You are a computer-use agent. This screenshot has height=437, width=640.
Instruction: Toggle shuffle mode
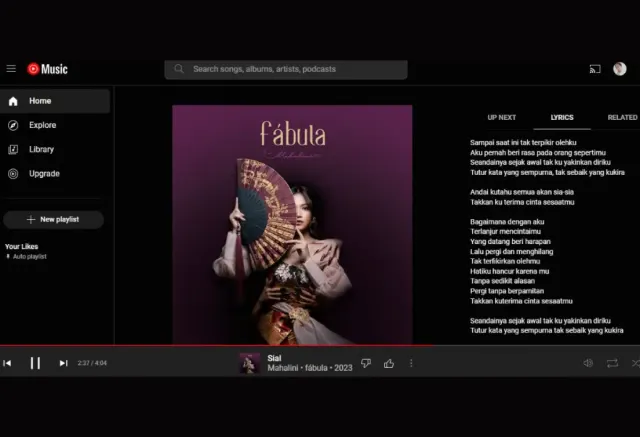click(636, 363)
